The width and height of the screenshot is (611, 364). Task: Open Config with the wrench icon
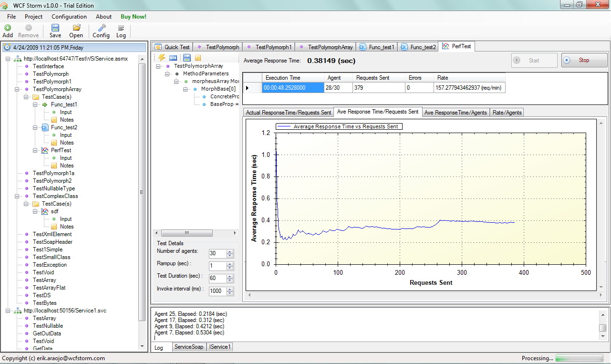click(101, 31)
